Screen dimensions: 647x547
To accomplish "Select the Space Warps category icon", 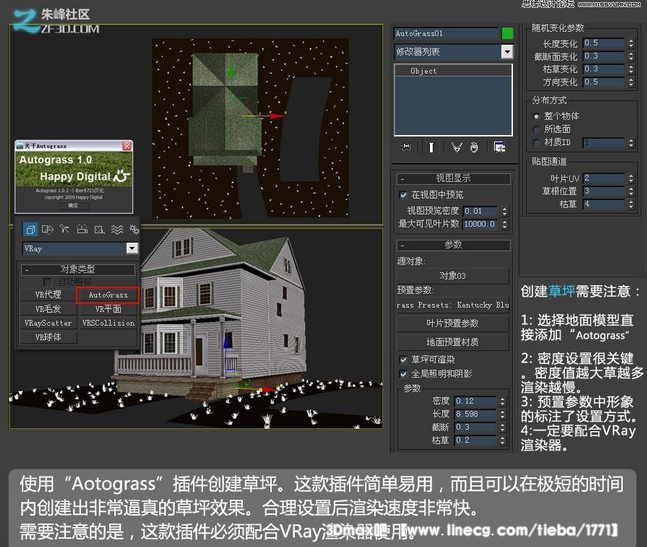I will click(117, 229).
